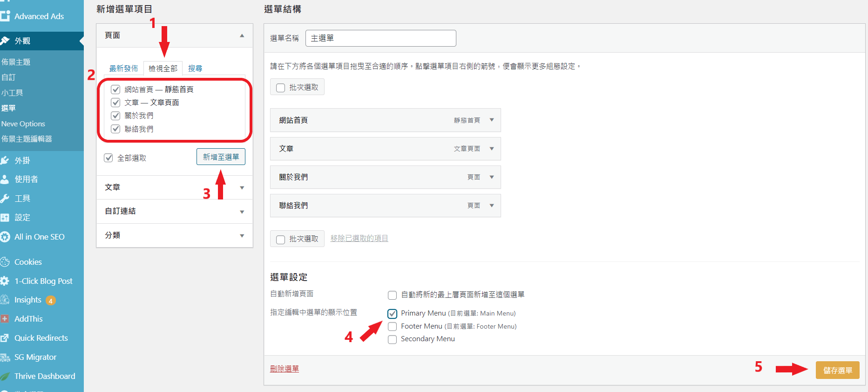This screenshot has height=392, width=868.
Task: Open Thrive Dashboard menu label
Action: (45, 376)
